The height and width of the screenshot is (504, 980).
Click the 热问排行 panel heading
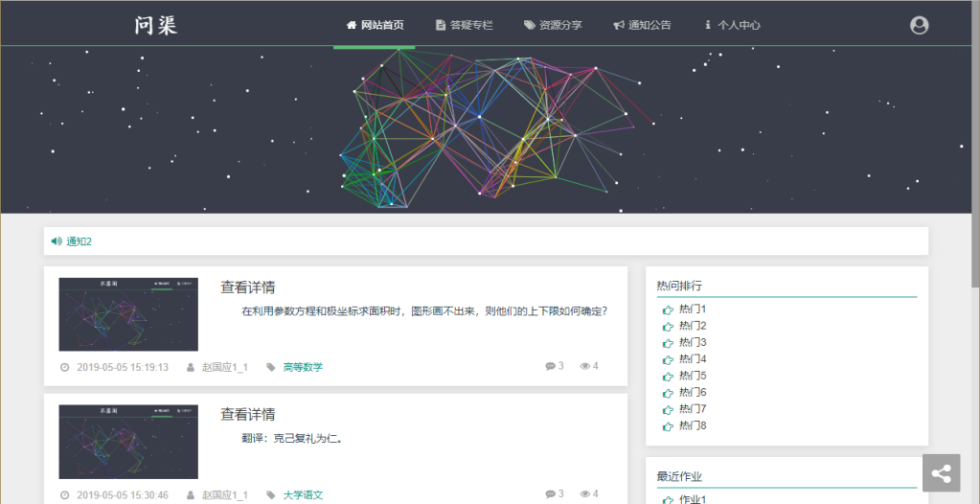[679, 286]
